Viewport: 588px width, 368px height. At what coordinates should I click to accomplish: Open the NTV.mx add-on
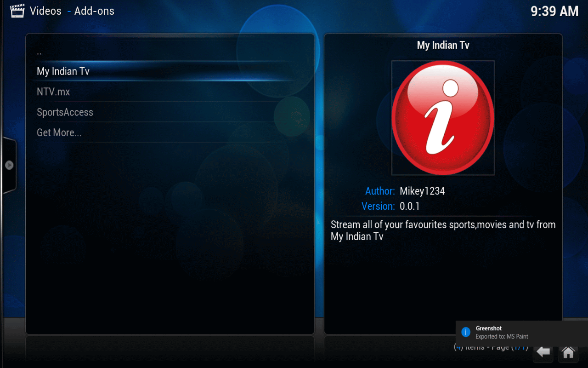click(x=53, y=92)
